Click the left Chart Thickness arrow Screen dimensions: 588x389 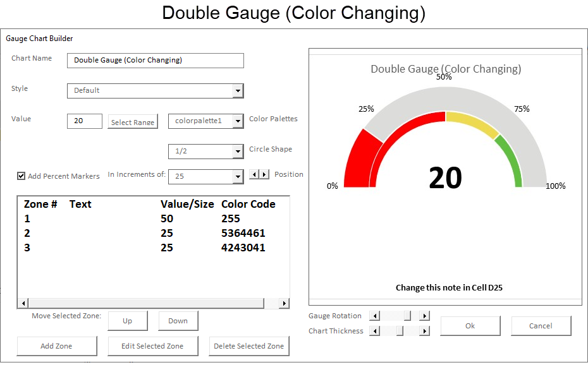pyautogui.click(x=374, y=330)
